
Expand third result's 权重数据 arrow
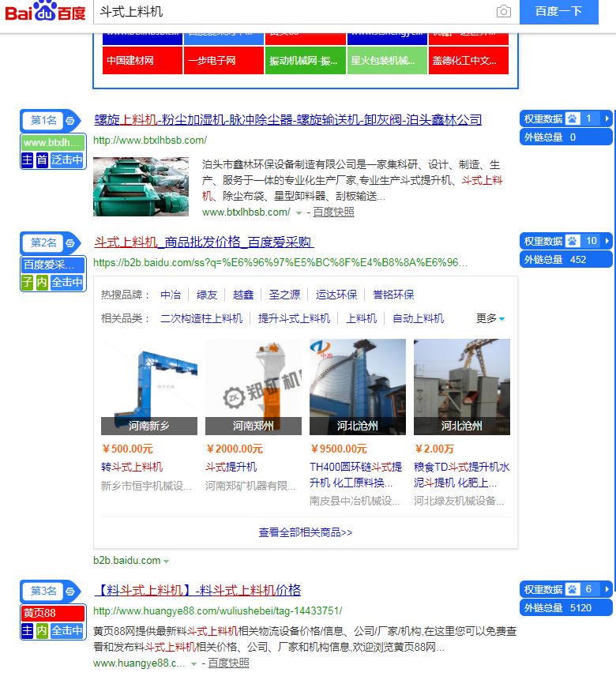[607, 589]
